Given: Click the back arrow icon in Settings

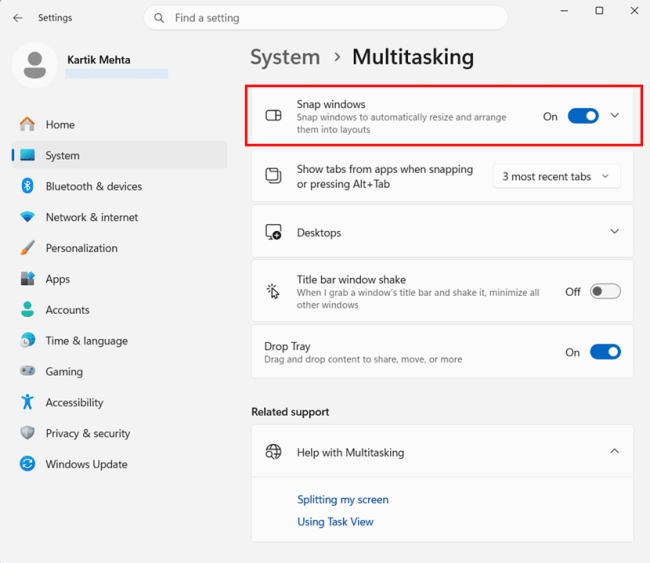Looking at the screenshot, I should (x=17, y=18).
